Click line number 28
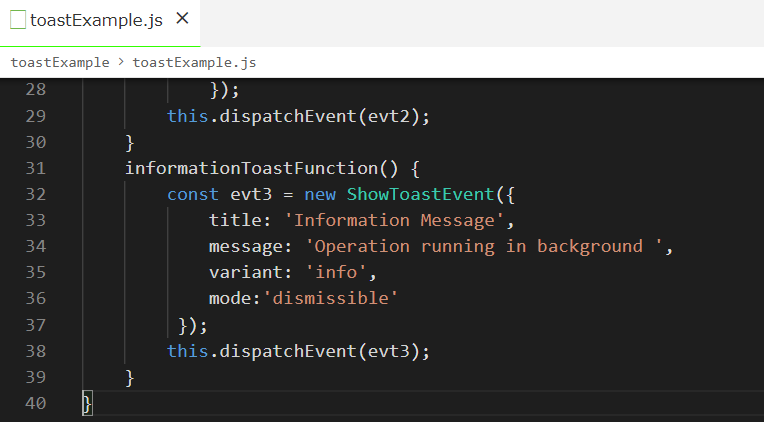This screenshot has height=422, width=764. [x=36, y=90]
